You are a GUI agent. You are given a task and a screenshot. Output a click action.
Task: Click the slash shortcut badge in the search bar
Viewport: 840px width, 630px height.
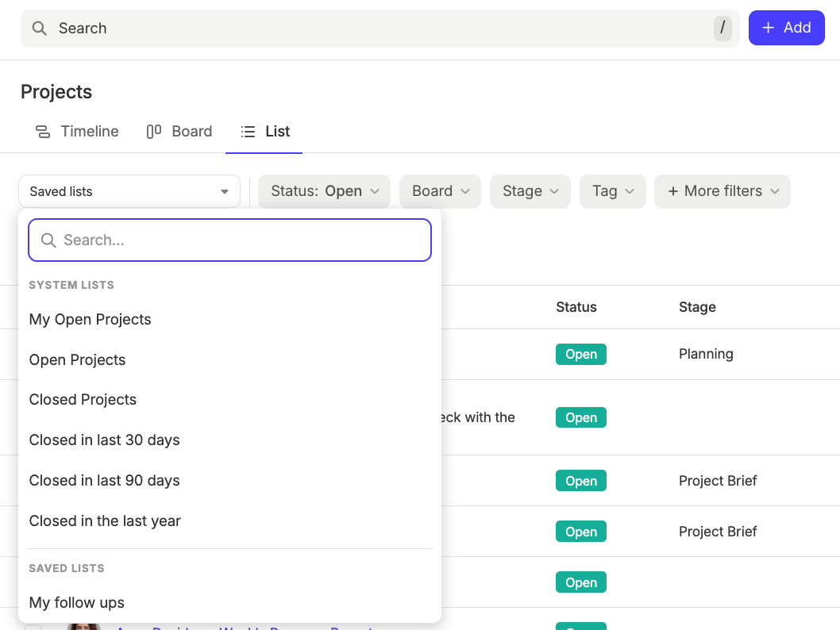pyautogui.click(x=722, y=28)
